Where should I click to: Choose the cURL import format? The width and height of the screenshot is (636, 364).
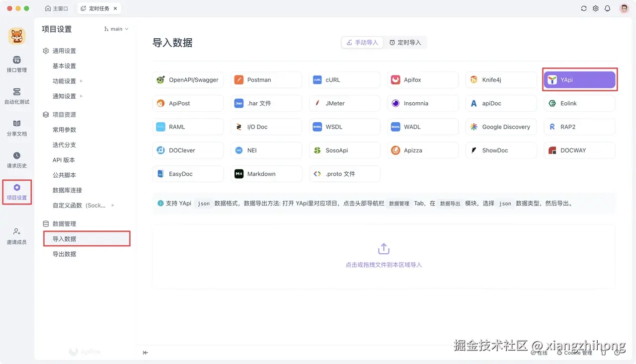tap(345, 80)
